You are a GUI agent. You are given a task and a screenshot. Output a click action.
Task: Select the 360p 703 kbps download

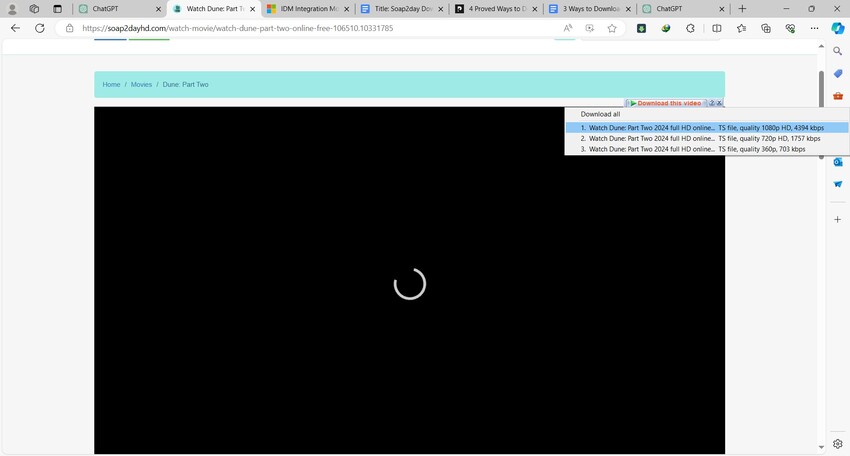coord(707,149)
